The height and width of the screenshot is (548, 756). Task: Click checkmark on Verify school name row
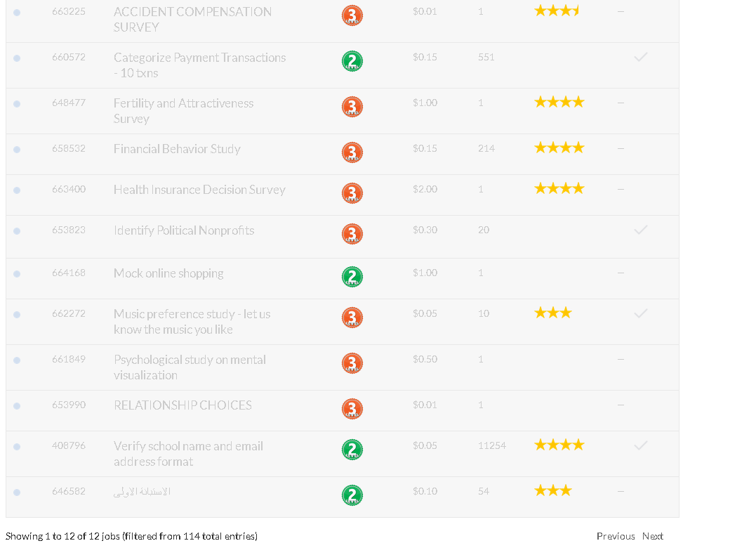tap(640, 446)
